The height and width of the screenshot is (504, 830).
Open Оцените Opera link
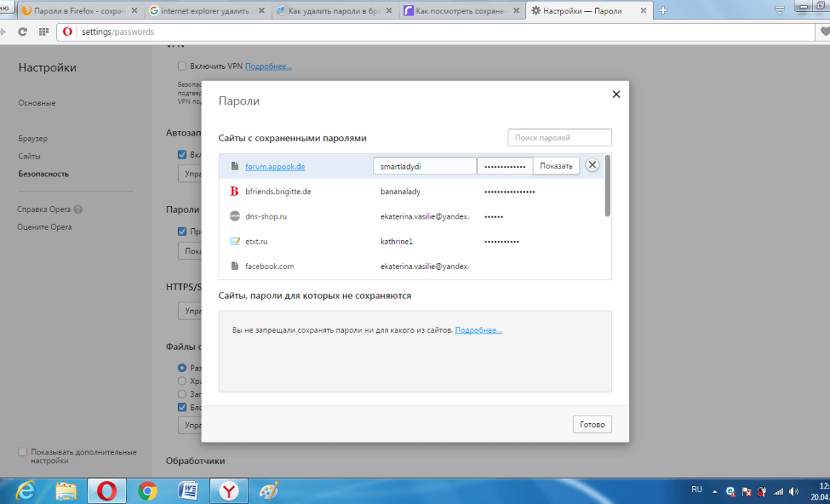[x=44, y=227]
